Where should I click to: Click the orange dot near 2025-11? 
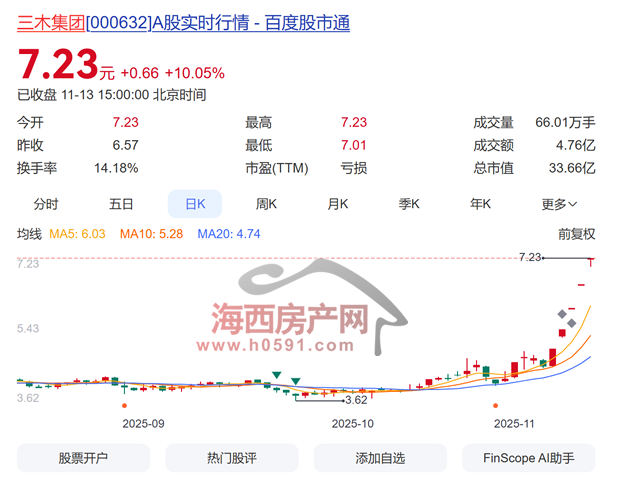[494, 406]
